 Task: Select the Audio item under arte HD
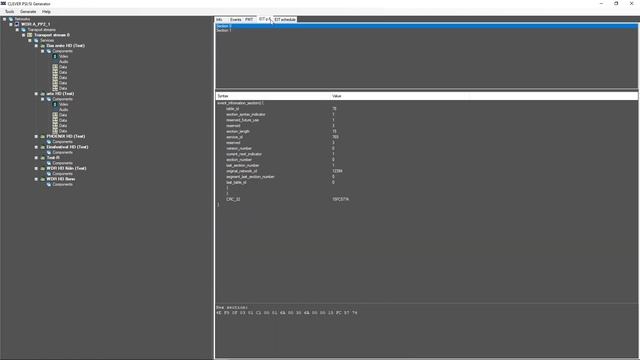[x=64, y=110]
